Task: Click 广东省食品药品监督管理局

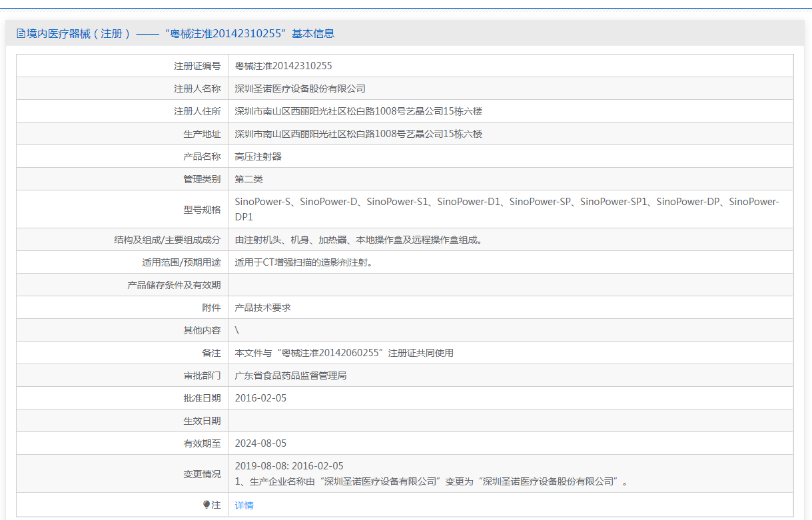Action: click(291, 376)
